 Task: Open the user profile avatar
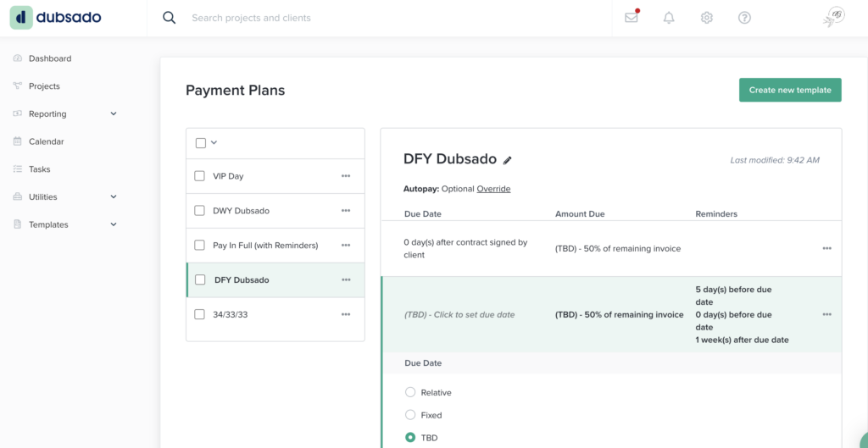[x=834, y=17]
